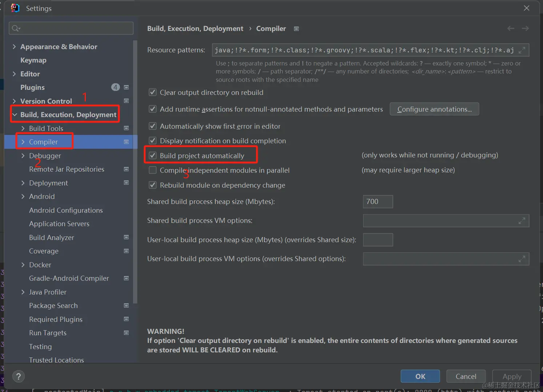The image size is (543, 392).
Task: Click project icon beside Remote Jar Repositories
Action: [126, 169]
